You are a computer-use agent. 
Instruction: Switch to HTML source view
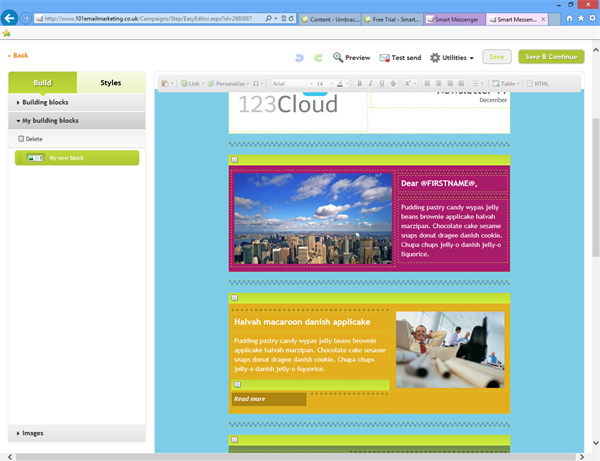click(x=538, y=83)
